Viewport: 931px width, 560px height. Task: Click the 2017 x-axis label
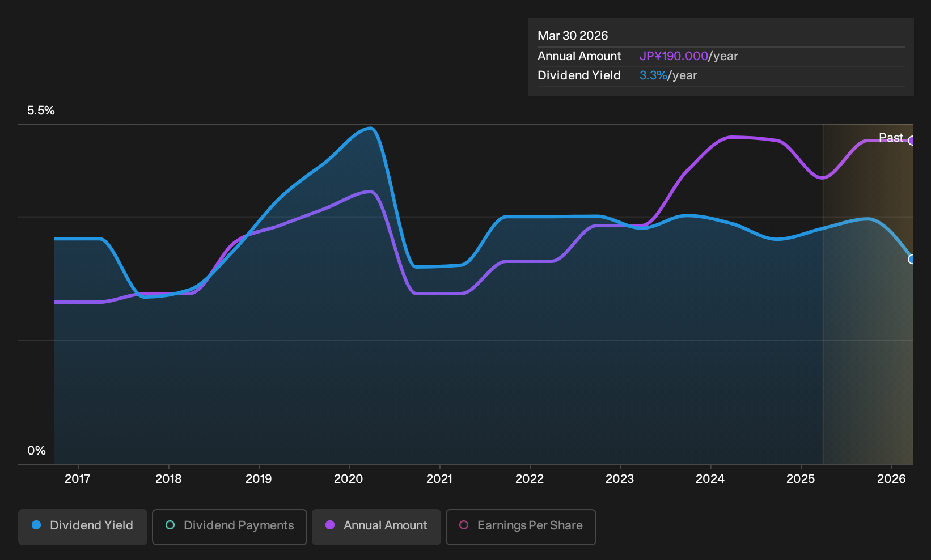coord(78,479)
